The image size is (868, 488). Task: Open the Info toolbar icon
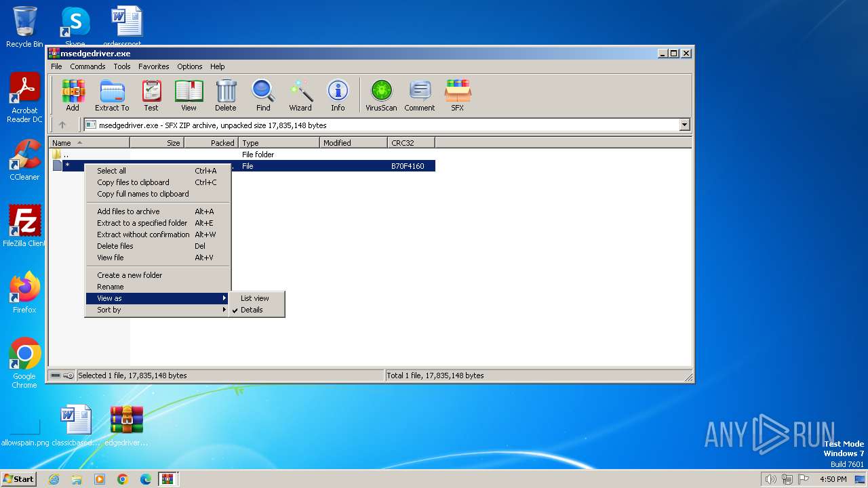pos(338,96)
